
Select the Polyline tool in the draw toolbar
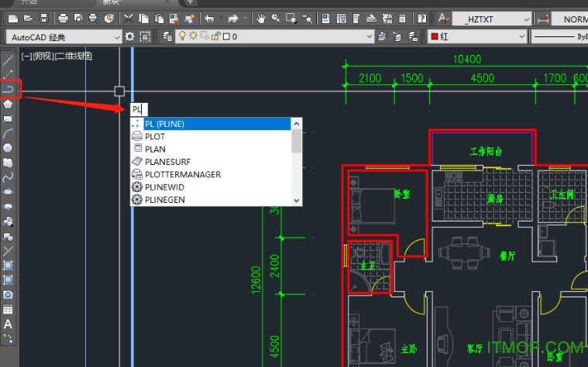[9, 90]
